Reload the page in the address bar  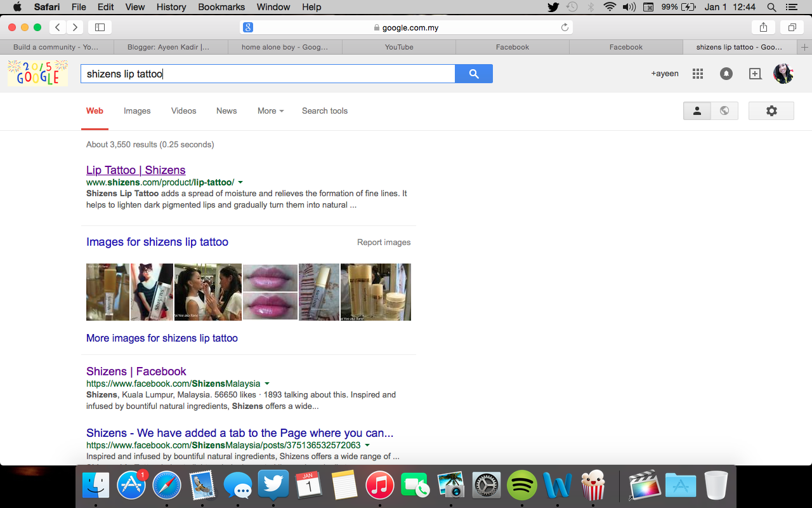coord(565,27)
